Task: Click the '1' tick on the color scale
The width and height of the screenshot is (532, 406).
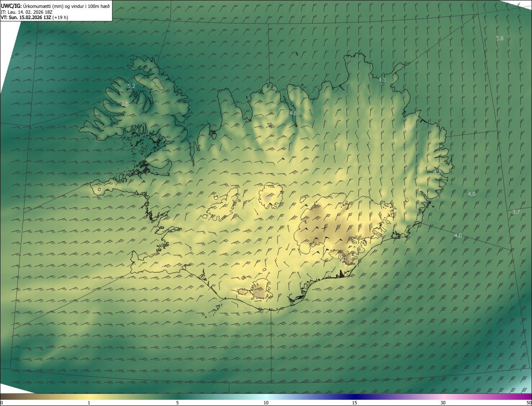Action: (x=89, y=403)
